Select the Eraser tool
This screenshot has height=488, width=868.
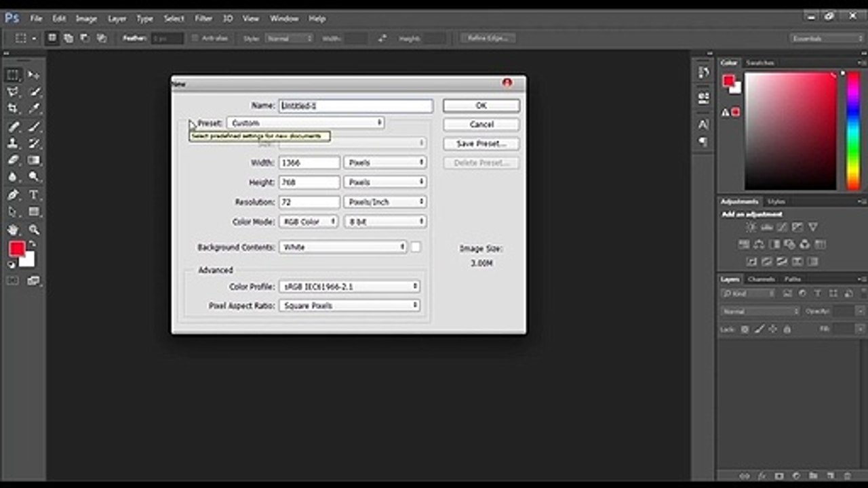pos(13,161)
